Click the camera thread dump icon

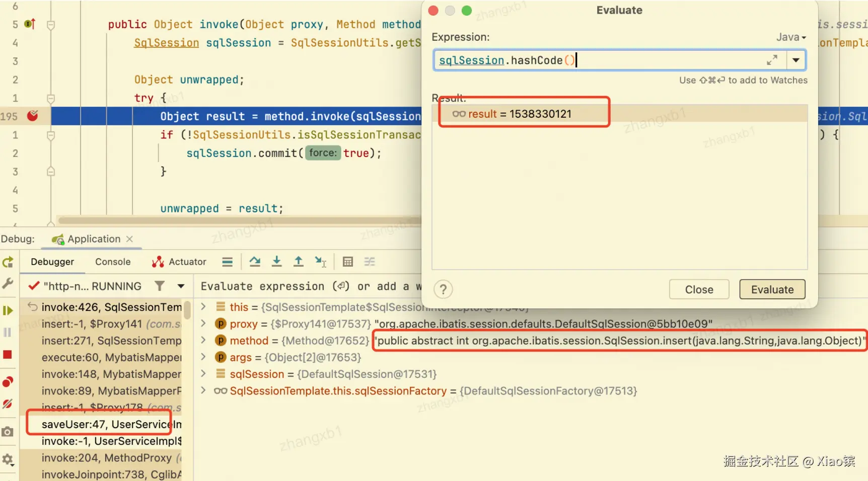[8, 432]
